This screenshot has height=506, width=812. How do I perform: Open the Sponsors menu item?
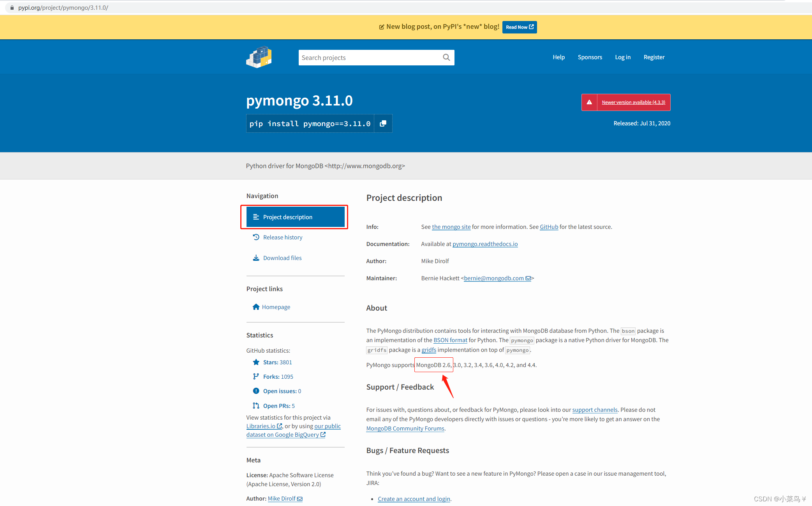(590, 57)
